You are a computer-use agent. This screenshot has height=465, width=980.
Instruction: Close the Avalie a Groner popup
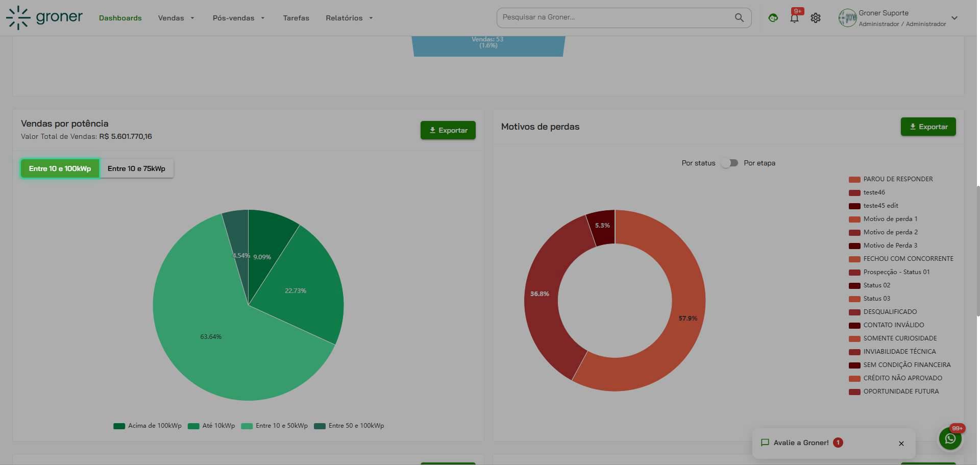[x=901, y=443]
